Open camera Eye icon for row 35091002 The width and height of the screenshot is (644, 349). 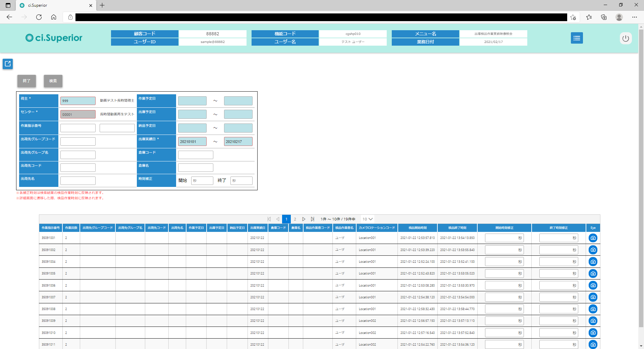(x=593, y=250)
